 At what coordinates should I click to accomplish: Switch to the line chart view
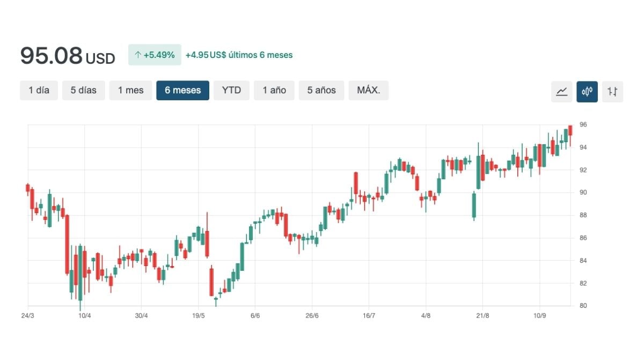click(561, 91)
